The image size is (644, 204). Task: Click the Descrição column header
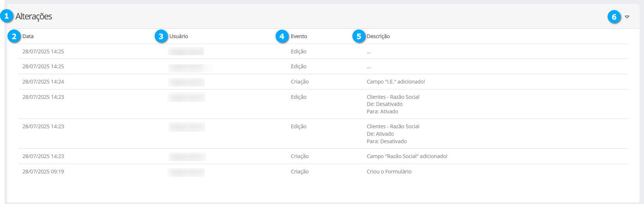pyautogui.click(x=378, y=36)
